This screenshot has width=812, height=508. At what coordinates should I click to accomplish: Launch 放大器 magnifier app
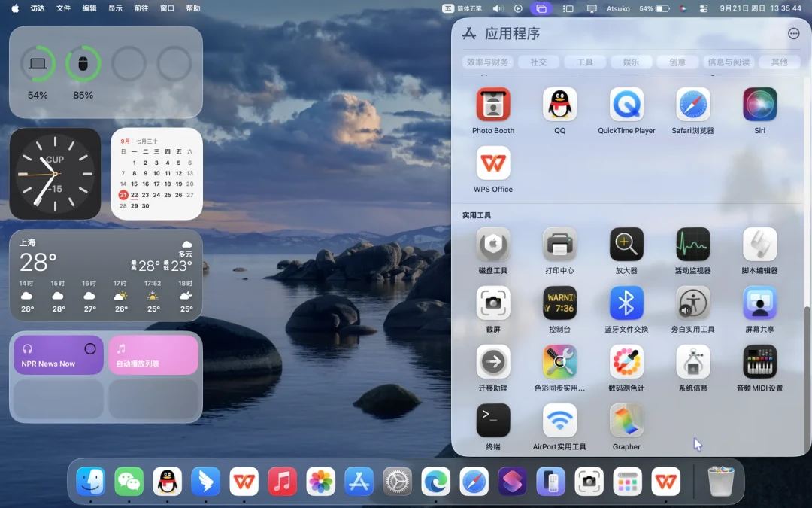[x=626, y=245]
